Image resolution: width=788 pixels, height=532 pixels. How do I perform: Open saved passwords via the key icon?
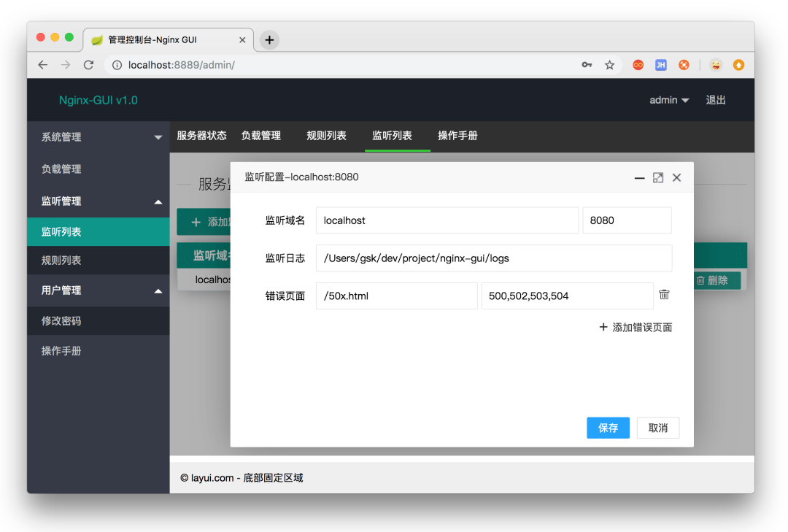587,64
